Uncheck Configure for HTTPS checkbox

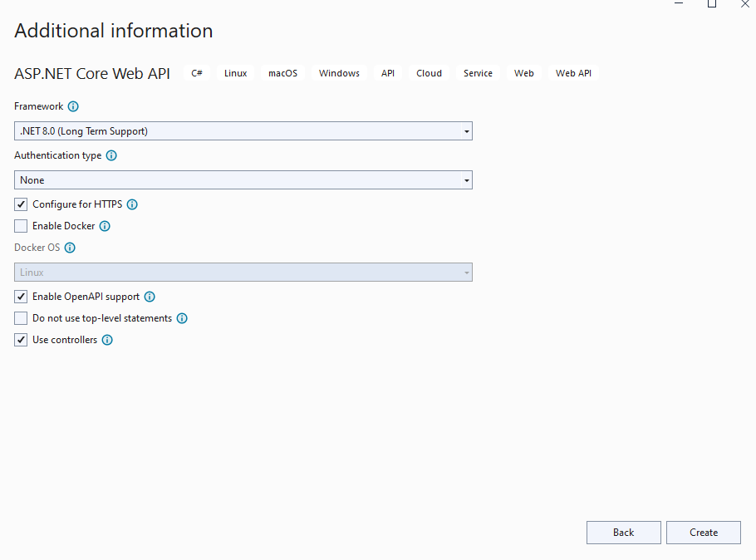tap(21, 204)
